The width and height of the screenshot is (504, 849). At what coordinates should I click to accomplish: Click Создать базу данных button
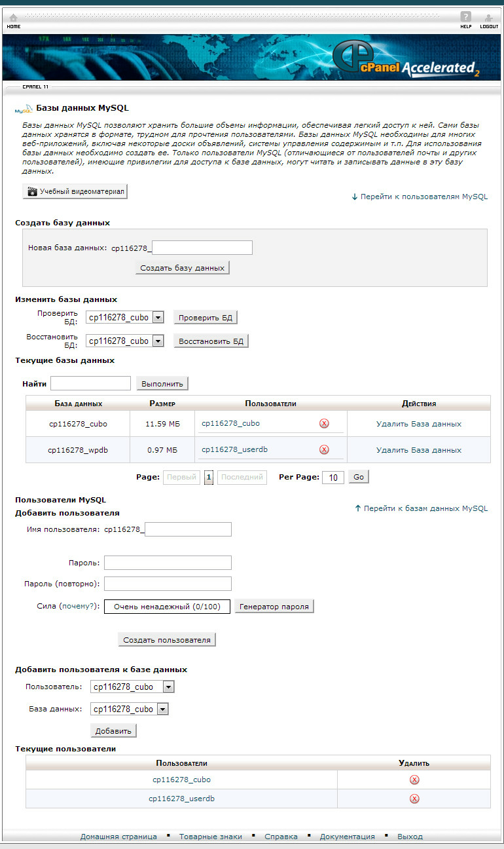[x=183, y=268]
